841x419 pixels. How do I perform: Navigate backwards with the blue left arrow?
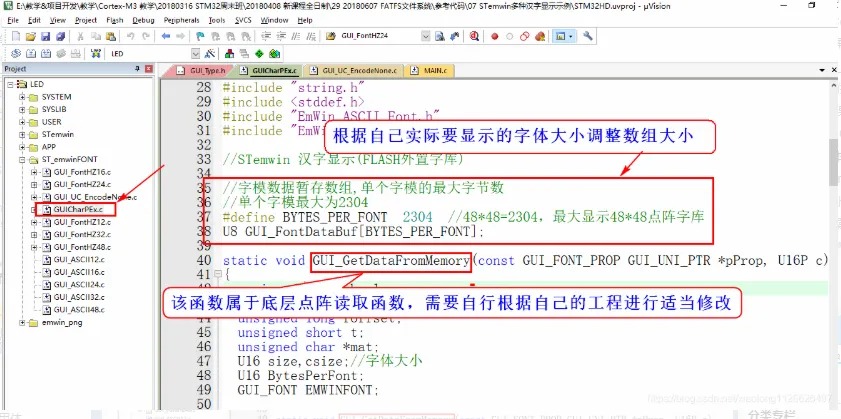pyautogui.click(x=166, y=36)
